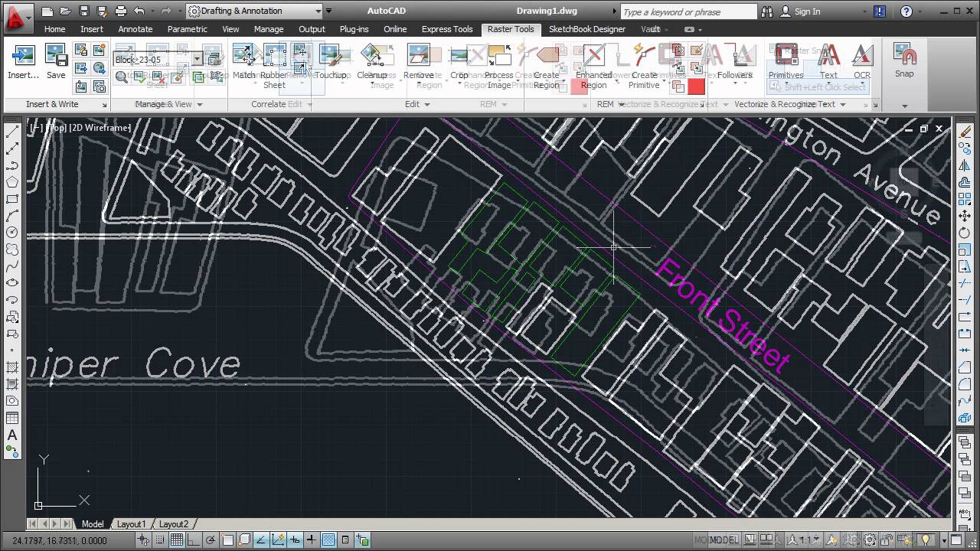Viewport: 980px width, 551px height.
Task: Switch to the Express Tools ribbon tab
Action: (446, 29)
